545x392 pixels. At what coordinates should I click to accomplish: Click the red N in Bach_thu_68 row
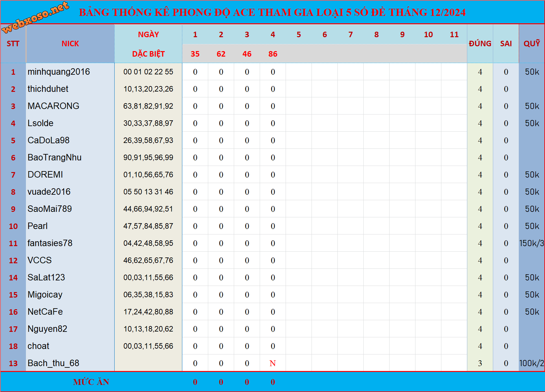pyautogui.click(x=273, y=363)
